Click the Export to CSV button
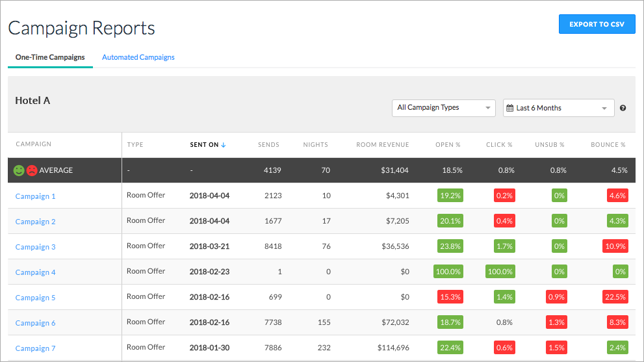Viewport: 644px width, 362px height. (597, 24)
